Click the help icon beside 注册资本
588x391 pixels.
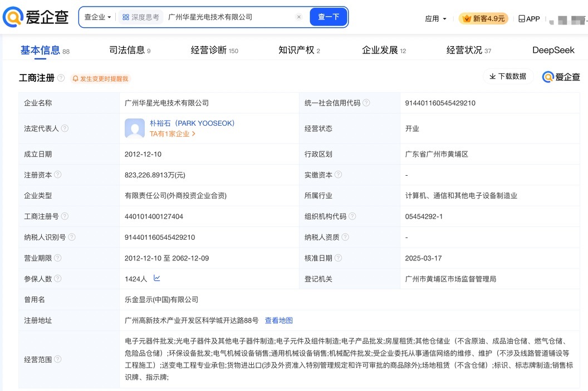click(58, 175)
